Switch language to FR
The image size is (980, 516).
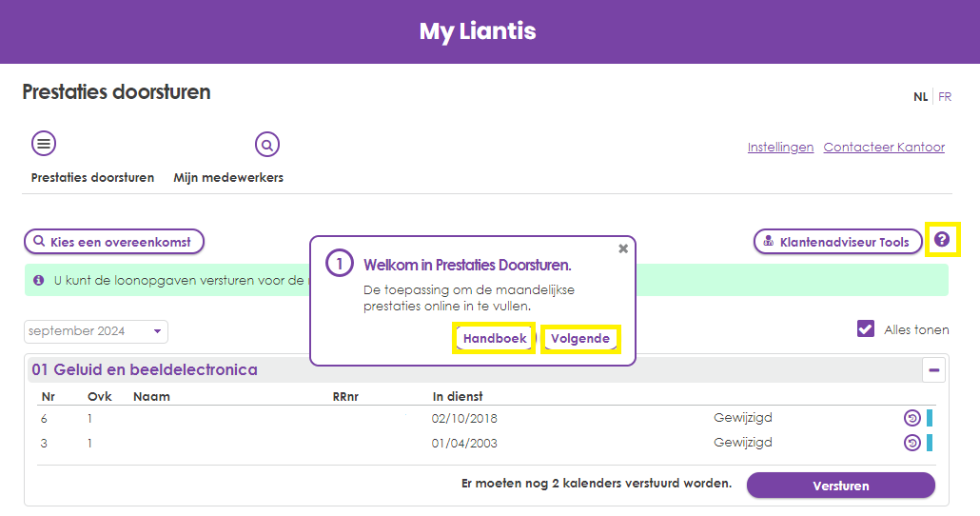945,97
